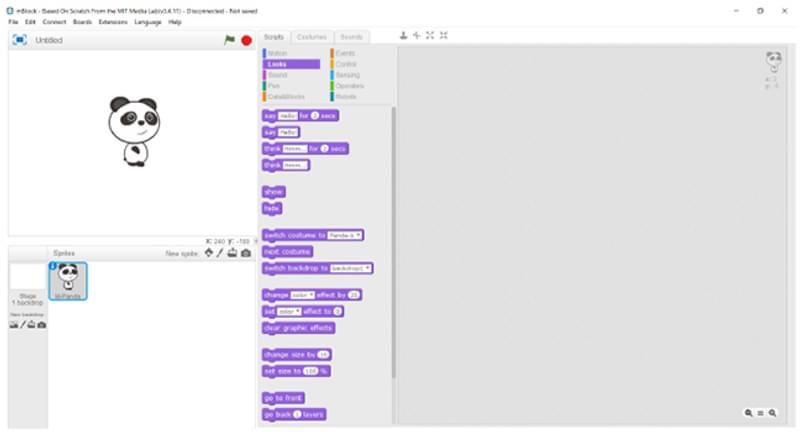Select the M-Panda sprite thumbnail

pyautogui.click(x=68, y=281)
